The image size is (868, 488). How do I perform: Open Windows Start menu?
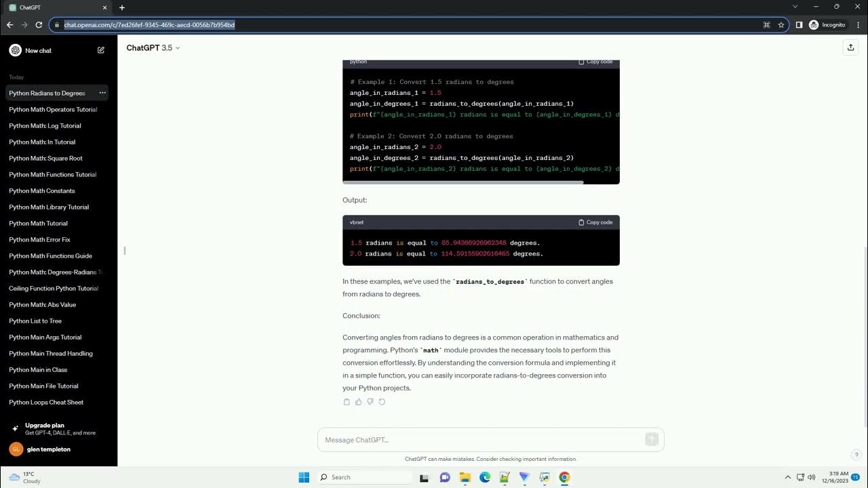pos(304,477)
